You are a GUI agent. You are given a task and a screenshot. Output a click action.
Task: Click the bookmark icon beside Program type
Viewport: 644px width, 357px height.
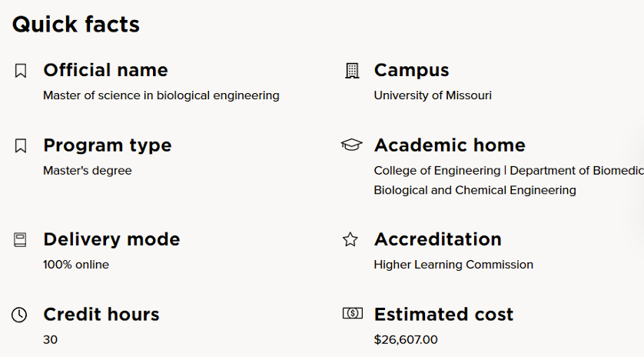click(21, 145)
